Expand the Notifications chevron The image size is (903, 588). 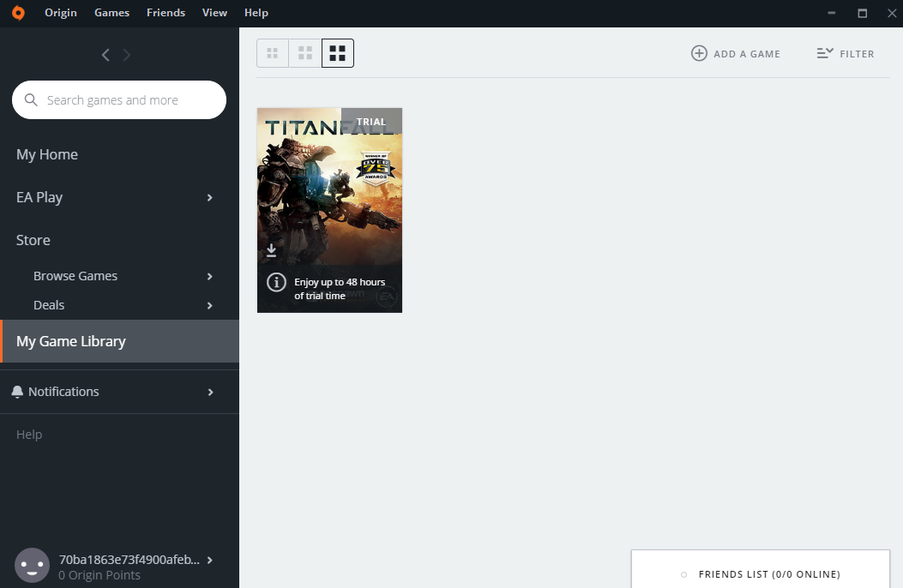point(210,393)
